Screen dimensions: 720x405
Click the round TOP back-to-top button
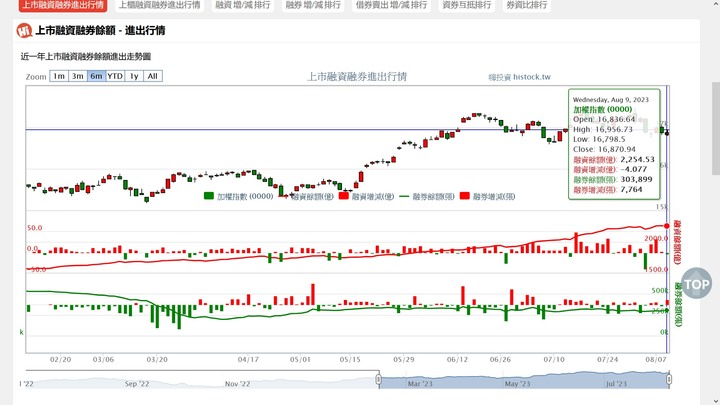pos(697,284)
